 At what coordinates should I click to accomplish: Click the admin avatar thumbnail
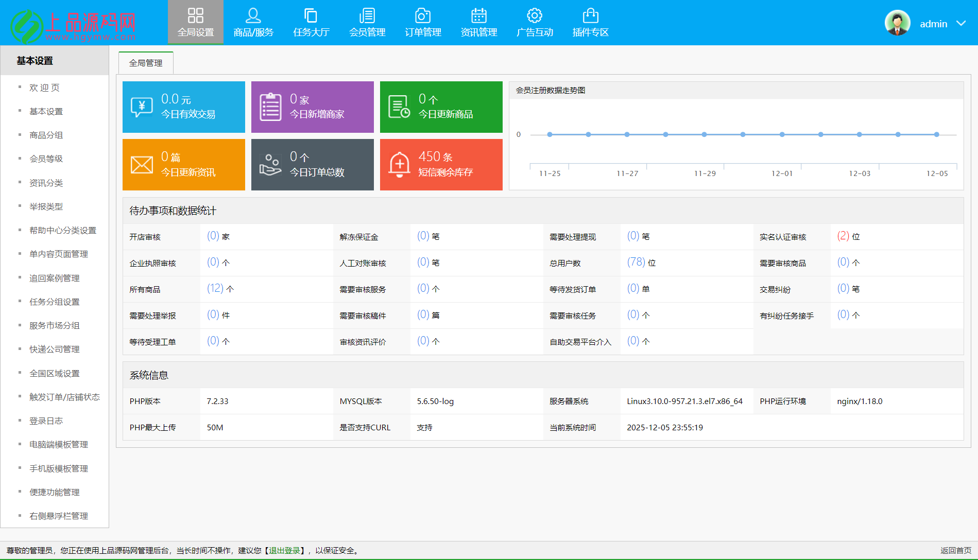(897, 23)
